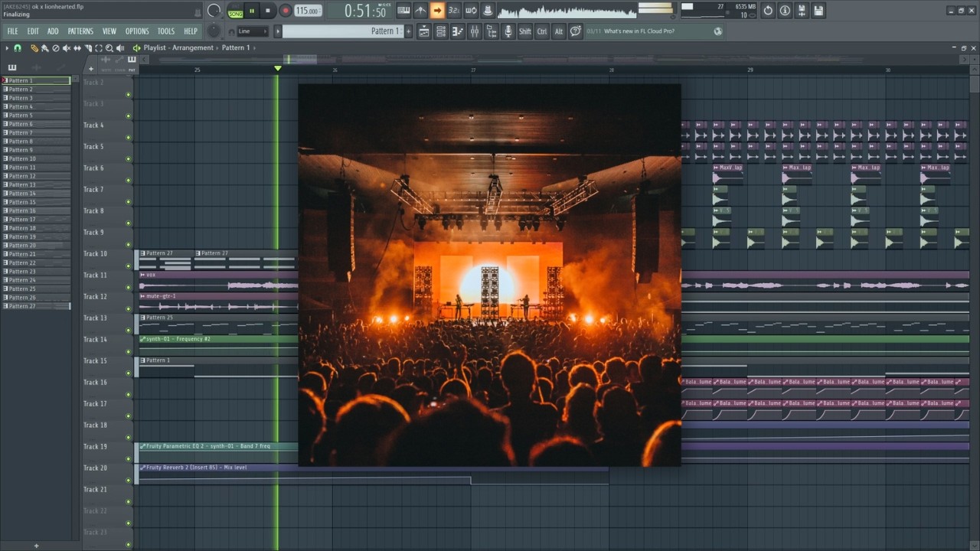Open the Channel rack icon

tap(440, 31)
